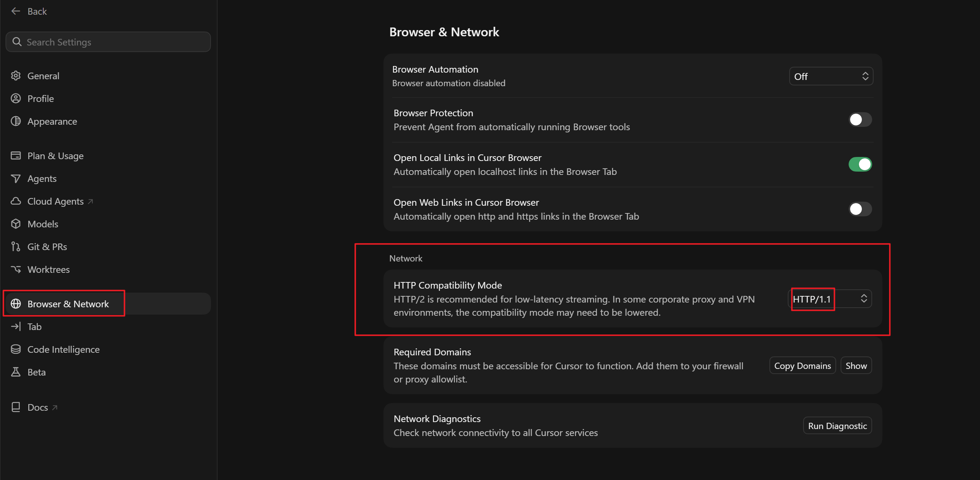The image size is (980, 480).
Task: Open Profile settings section
Action: coord(108,99)
